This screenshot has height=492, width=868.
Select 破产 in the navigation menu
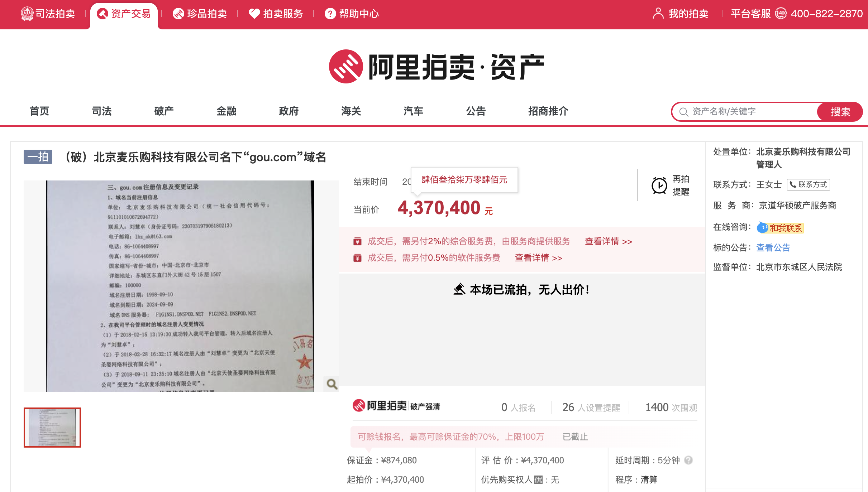click(164, 111)
